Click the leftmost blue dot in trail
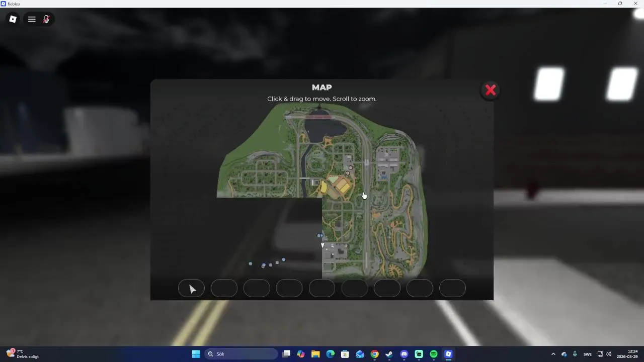This screenshot has height=362, width=644. pos(250,263)
